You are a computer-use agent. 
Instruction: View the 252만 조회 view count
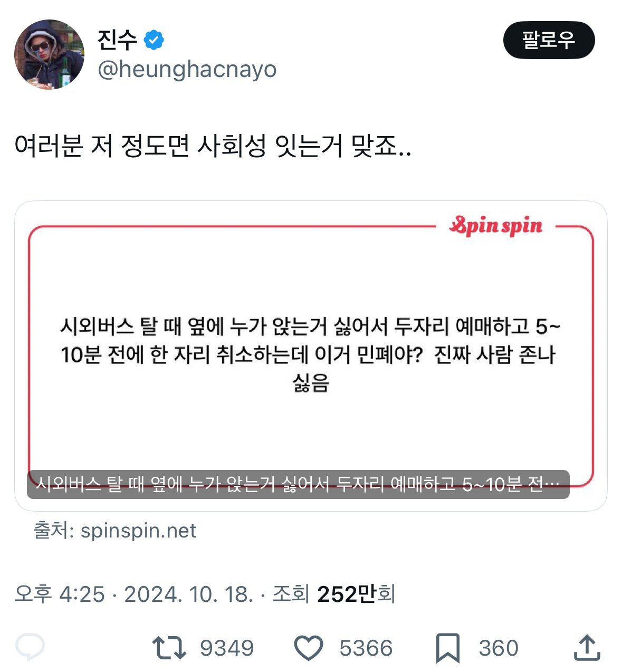pos(356,594)
